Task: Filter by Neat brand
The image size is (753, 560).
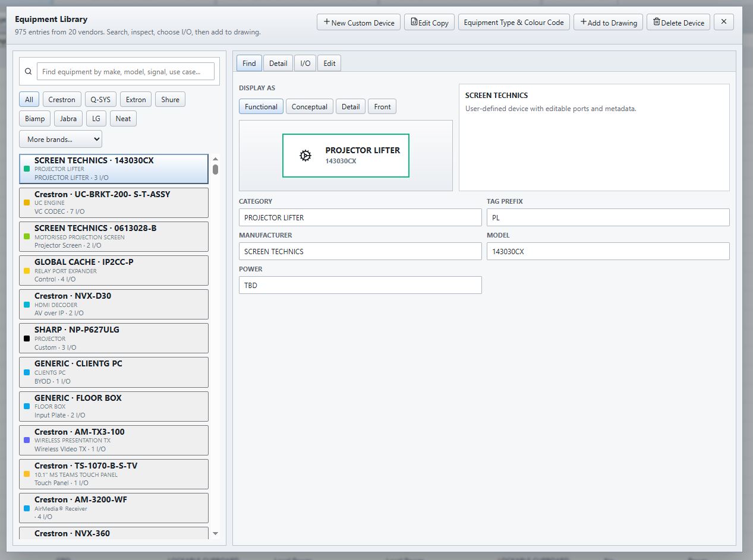Action: (x=123, y=118)
